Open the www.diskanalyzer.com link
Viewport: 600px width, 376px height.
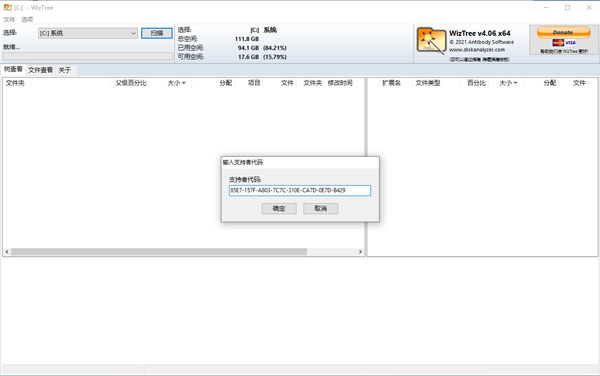click(476, 50)
